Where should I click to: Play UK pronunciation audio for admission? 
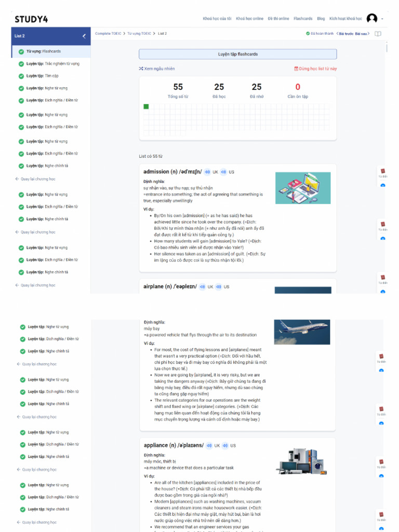coord(207,172)
